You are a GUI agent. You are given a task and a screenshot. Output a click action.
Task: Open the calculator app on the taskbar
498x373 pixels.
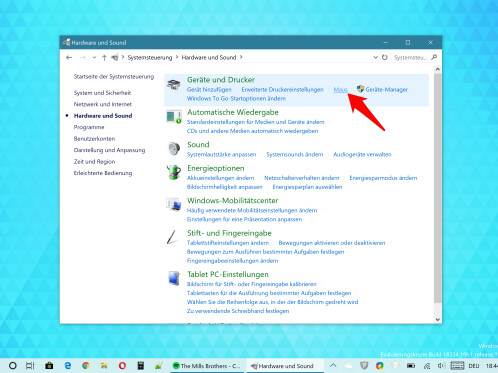pyautogui.click(x=141, y=366)
